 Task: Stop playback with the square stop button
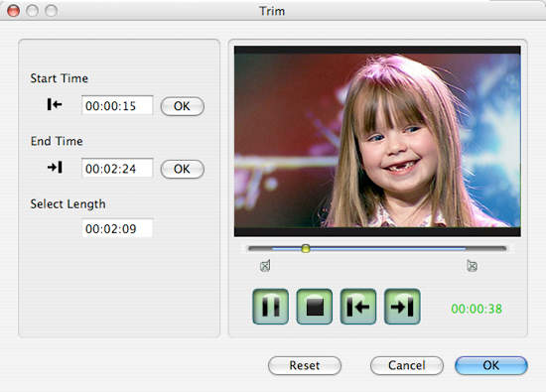pyautogui.click(x=315, y=307)
